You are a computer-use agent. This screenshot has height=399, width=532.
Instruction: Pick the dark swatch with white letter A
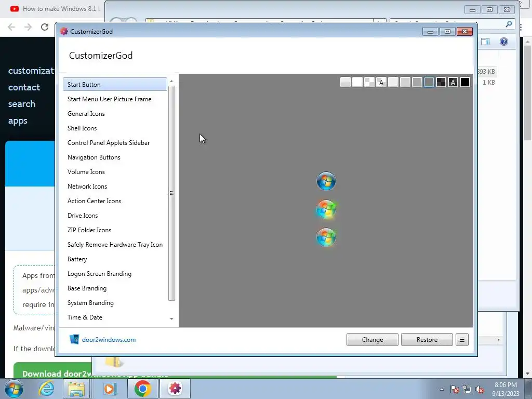453,82
